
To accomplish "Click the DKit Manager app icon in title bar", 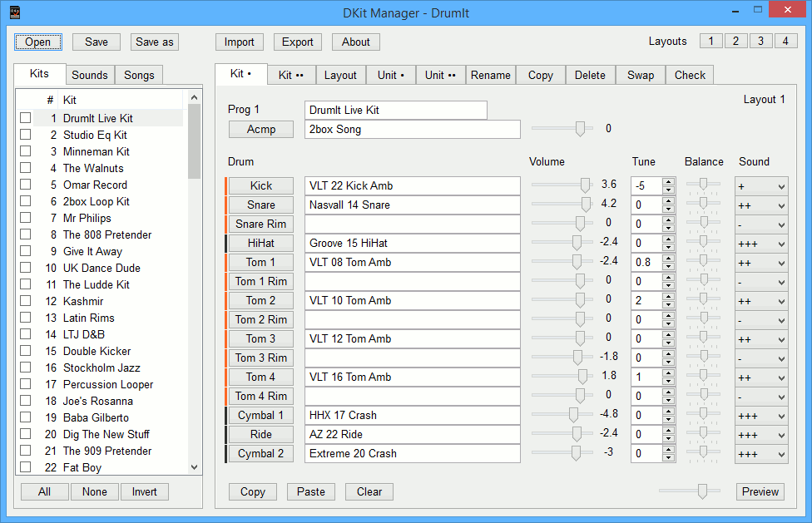I will click(x=15, y=12).
